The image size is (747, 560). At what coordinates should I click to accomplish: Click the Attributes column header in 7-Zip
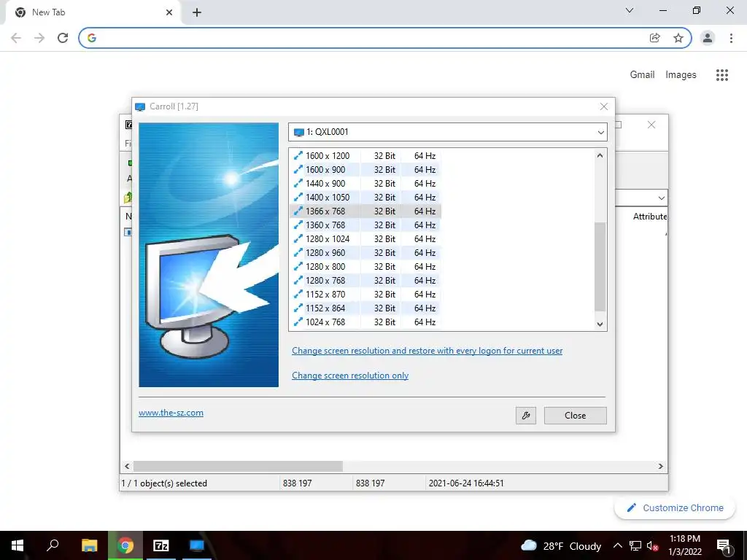tap(650, 216)
